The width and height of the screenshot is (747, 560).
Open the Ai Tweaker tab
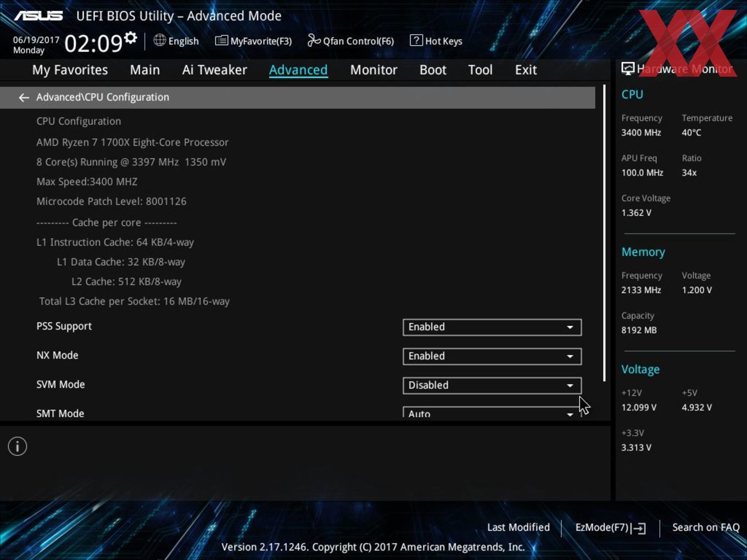[x=215, y=70]
